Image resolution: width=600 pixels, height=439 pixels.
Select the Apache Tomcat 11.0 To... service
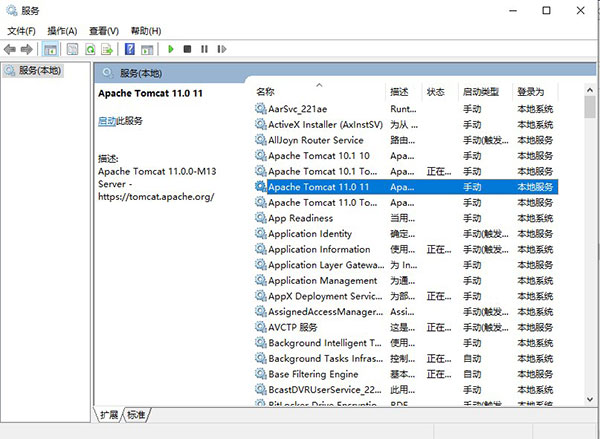(x=323, y=202)
